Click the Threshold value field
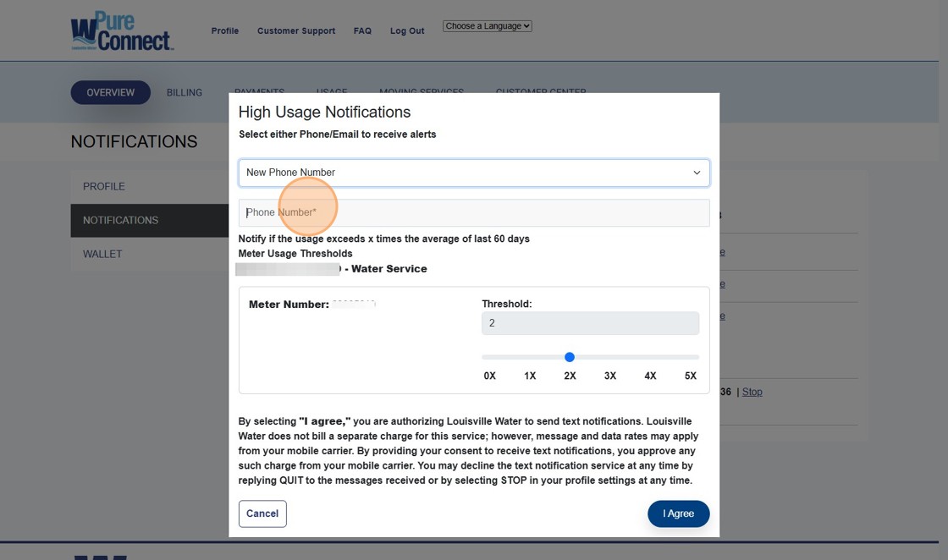This screenshot has width=948, height=560. pos(590,323)
